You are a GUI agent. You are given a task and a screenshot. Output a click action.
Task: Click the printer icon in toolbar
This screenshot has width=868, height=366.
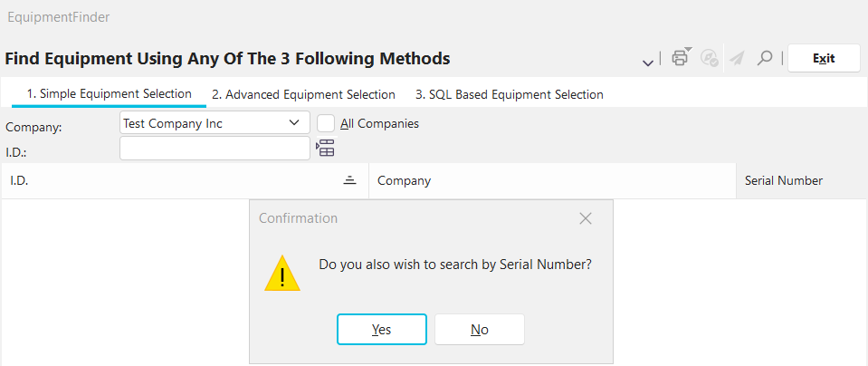click(679, 59)
